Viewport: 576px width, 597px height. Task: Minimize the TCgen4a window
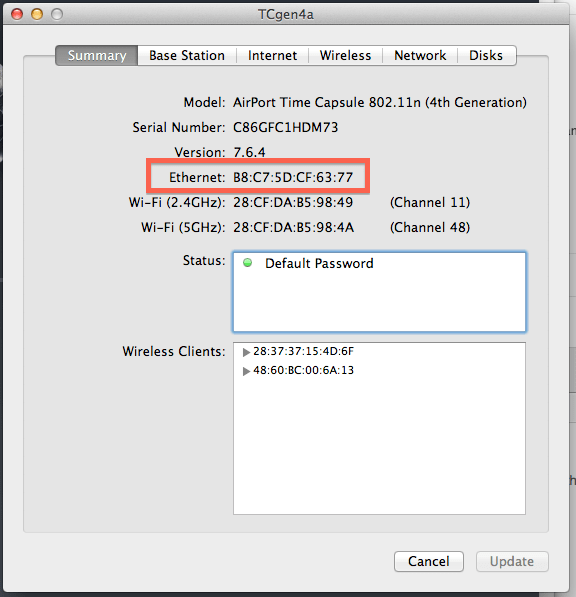(x=37, y=14)
